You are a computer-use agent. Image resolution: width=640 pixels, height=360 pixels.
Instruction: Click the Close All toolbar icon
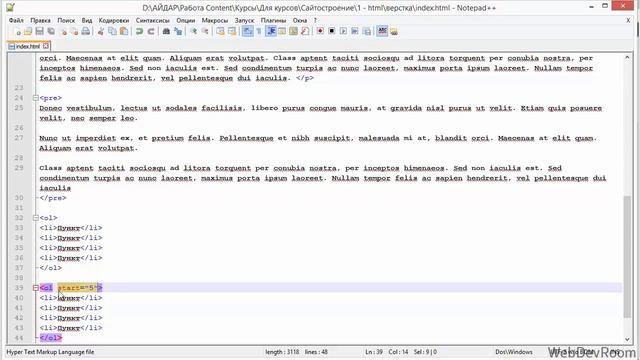tap(74, 31)
